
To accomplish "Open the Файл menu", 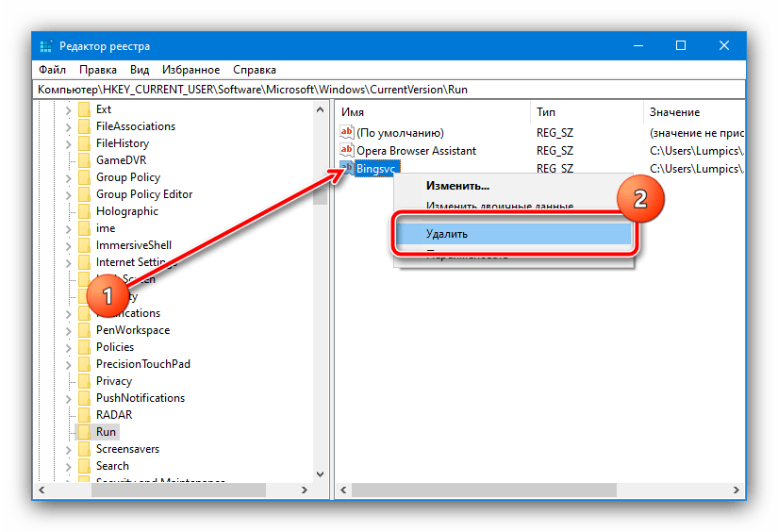I will click(52, 70).
